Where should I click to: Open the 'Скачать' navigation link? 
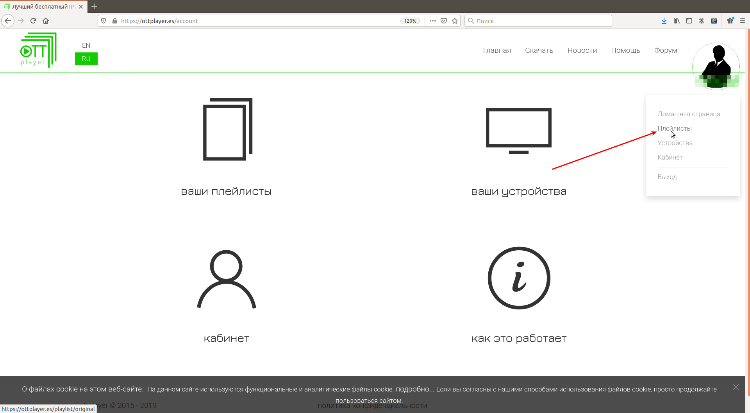pyautogui.click(x=539, y=50)
